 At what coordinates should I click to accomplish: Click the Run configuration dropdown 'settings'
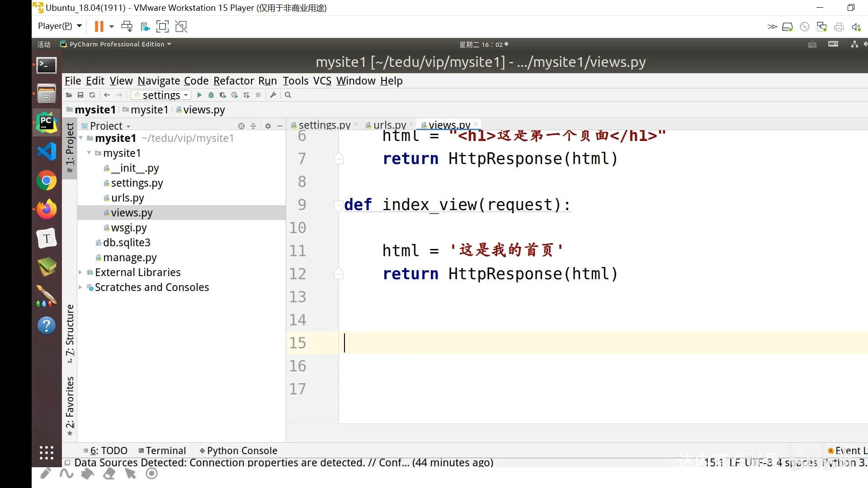161,95
